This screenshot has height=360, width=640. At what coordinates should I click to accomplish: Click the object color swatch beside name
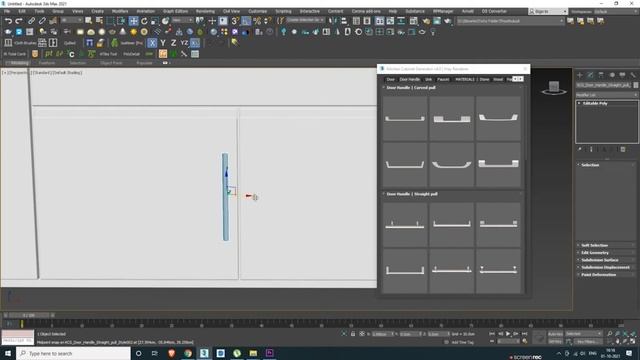(636, 85)
